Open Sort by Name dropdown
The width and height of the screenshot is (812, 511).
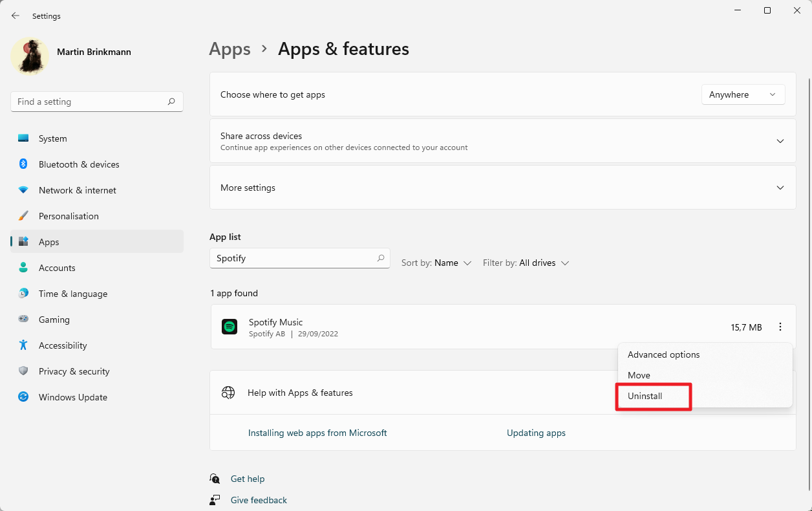[436, 263]
